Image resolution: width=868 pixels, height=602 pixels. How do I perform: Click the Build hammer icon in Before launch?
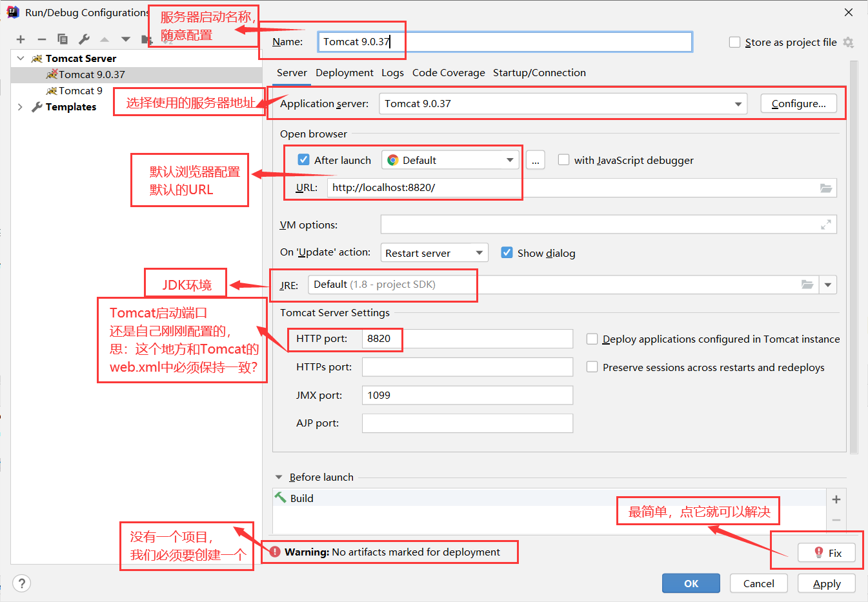280,497
